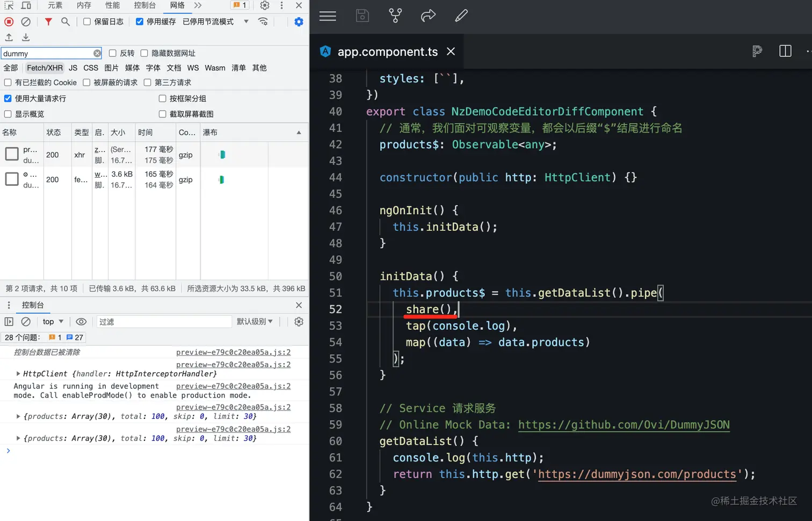
Task: Open DevTools settings gear in top bar
Action: click(265, 5)
